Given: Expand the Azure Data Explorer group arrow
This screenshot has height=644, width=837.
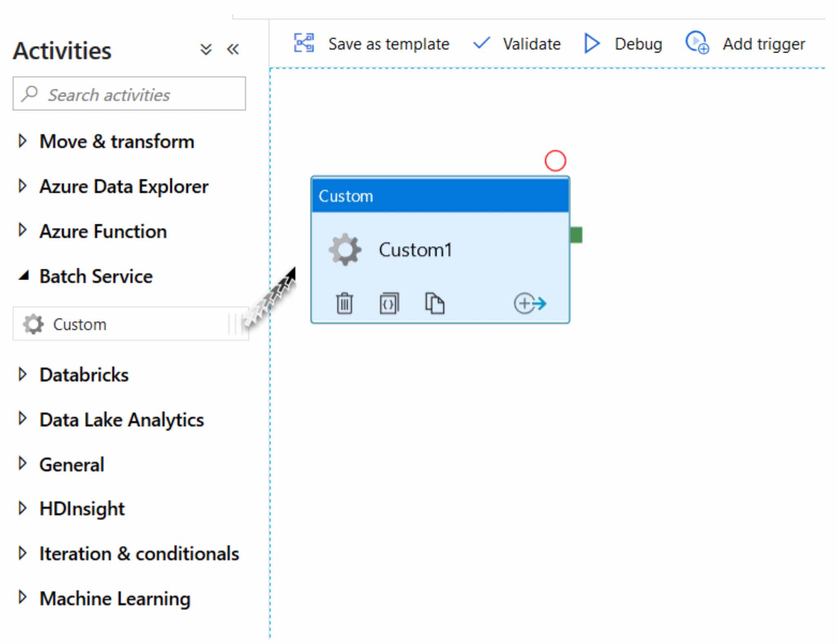Looking at the screenshot, I should (23, 186).
